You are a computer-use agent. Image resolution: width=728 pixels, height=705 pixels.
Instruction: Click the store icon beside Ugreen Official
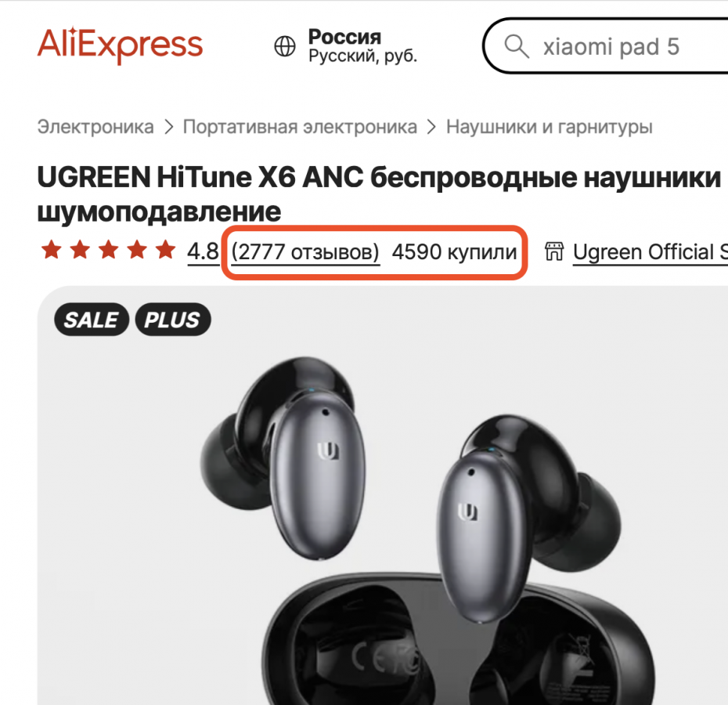[x=554, y=251]
